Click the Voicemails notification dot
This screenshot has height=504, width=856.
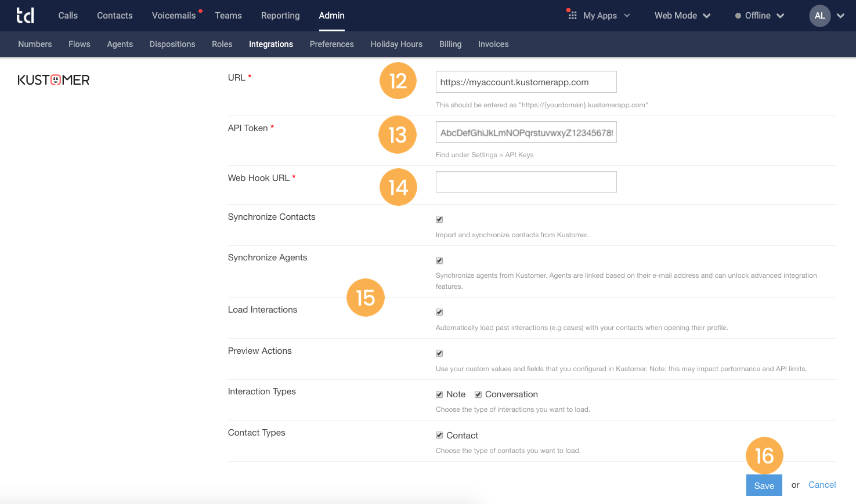point(200,9)
